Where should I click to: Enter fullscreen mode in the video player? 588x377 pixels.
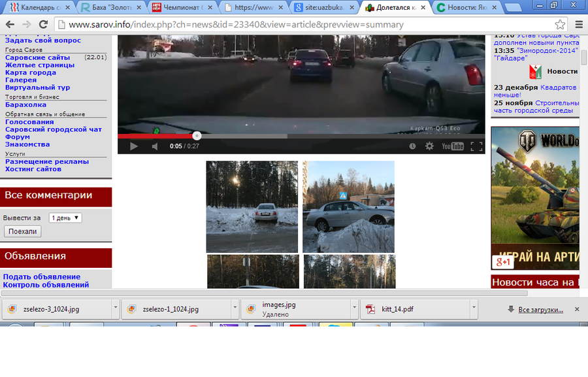pyautogui.click(x=476, y=146)
